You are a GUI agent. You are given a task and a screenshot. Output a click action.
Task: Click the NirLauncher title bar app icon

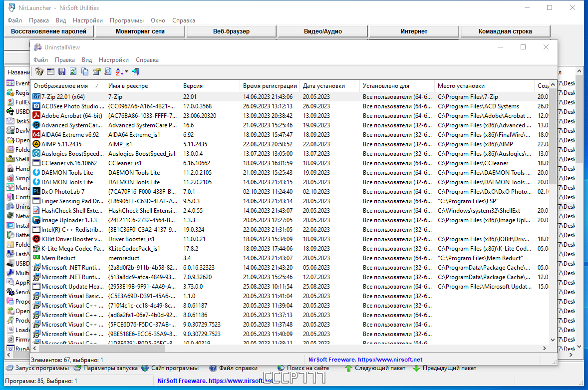11,7
